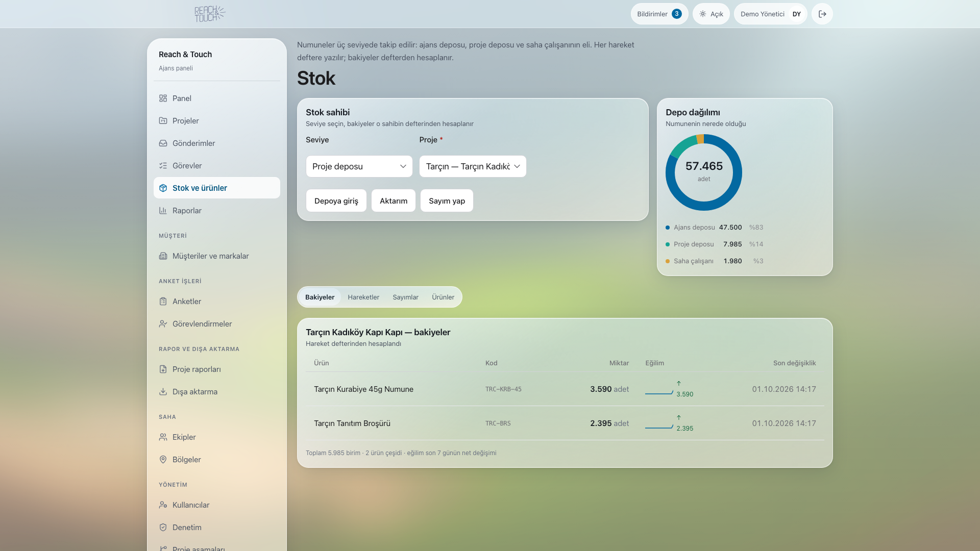Click the Panel dashboard icon in sidebar
Image resolution: width=980 pixels, height=551 pixels.
pos(163,98)
